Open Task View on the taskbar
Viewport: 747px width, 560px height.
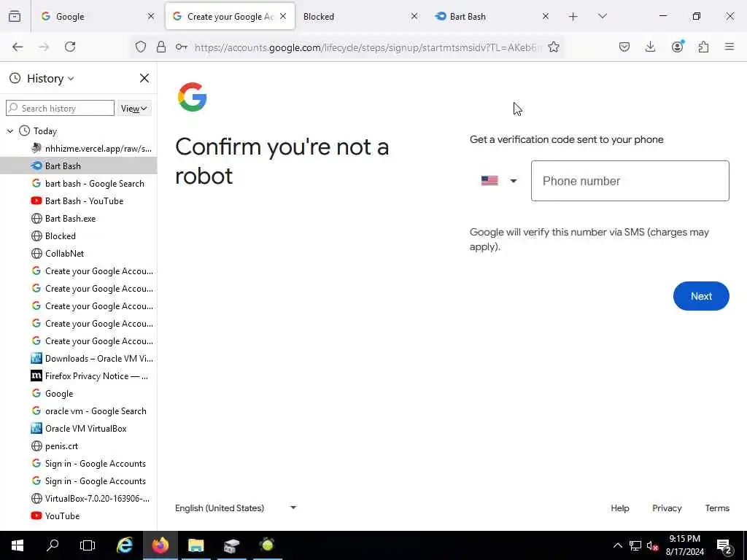(88, 545)
